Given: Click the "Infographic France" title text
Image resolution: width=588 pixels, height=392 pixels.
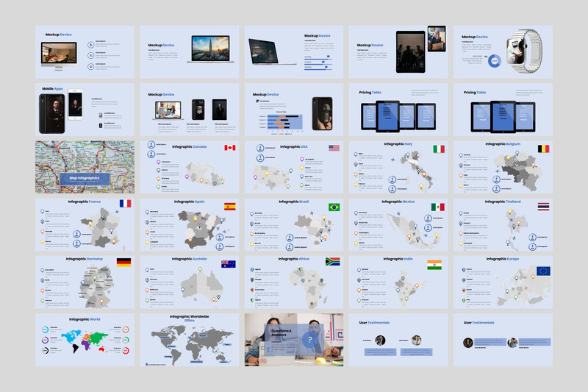Looking at the screenshot, I should click(x=85, y=202).
